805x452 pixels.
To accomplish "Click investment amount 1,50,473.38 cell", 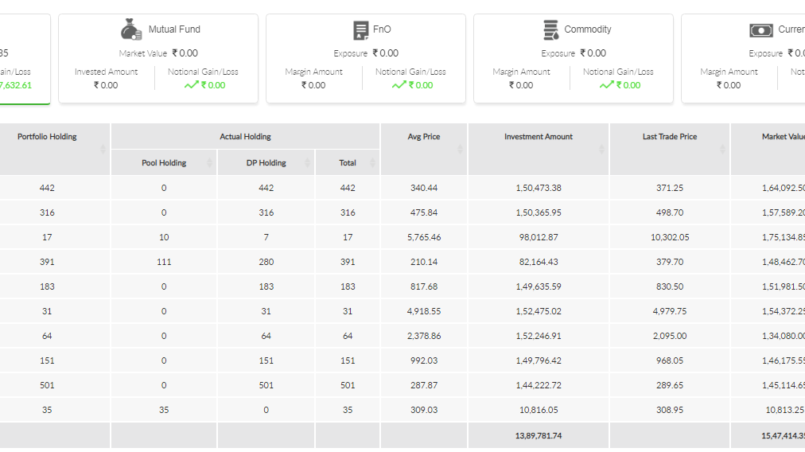I will 539,188.
